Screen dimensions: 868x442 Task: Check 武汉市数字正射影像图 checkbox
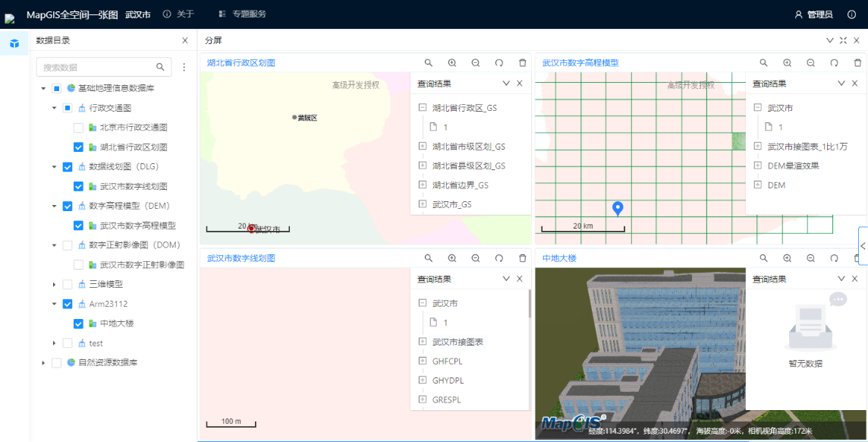(79, 265)
